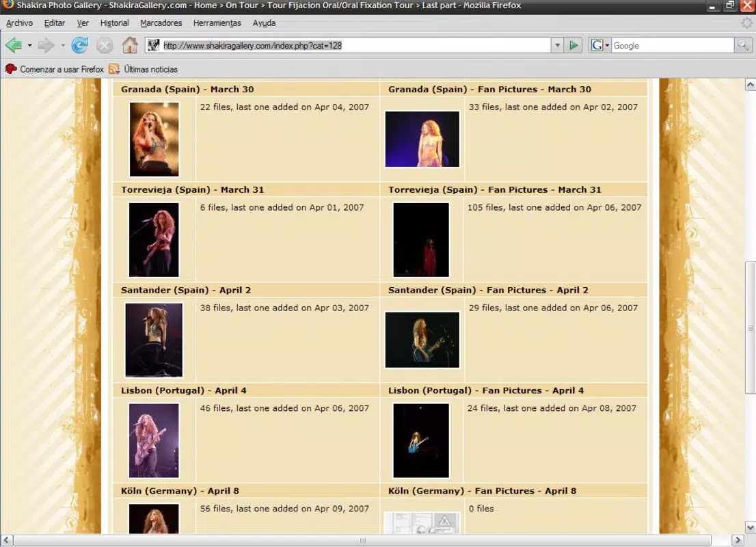The height and width of the screenshot is (547, 756).
Task: Open Granada (Spain) - Fan Pictures album
Action: tap(489, 90)
